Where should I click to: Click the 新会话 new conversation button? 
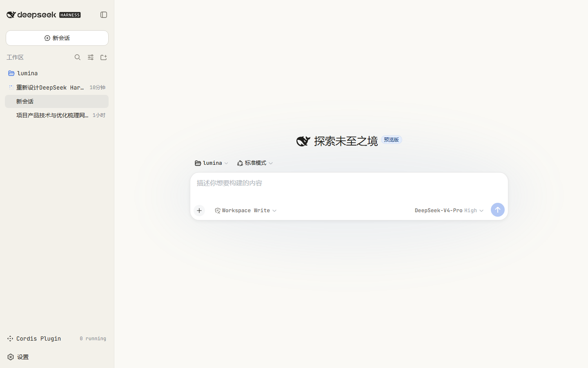click(x=57, y=38)
